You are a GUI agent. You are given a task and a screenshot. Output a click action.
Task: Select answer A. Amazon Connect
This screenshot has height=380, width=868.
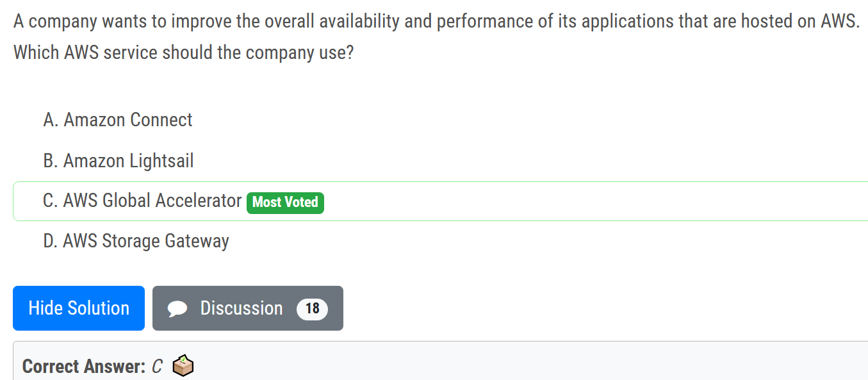[118, 120]
